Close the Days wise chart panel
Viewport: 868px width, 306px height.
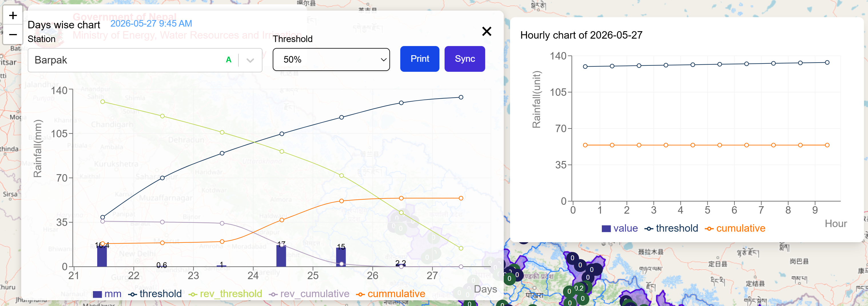[487, 31]
